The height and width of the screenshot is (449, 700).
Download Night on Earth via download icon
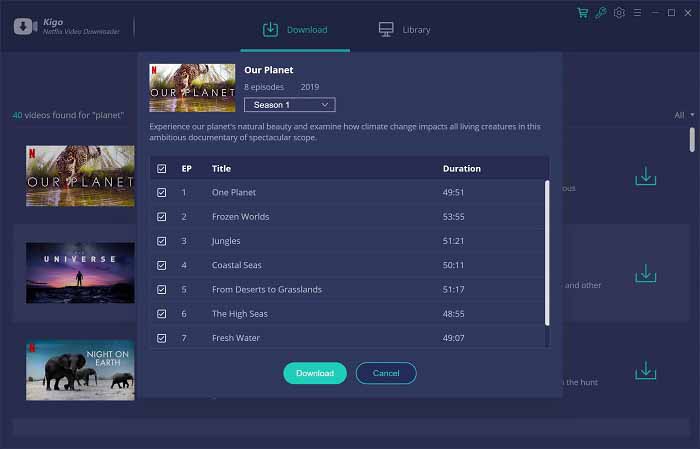coord(646,370)
